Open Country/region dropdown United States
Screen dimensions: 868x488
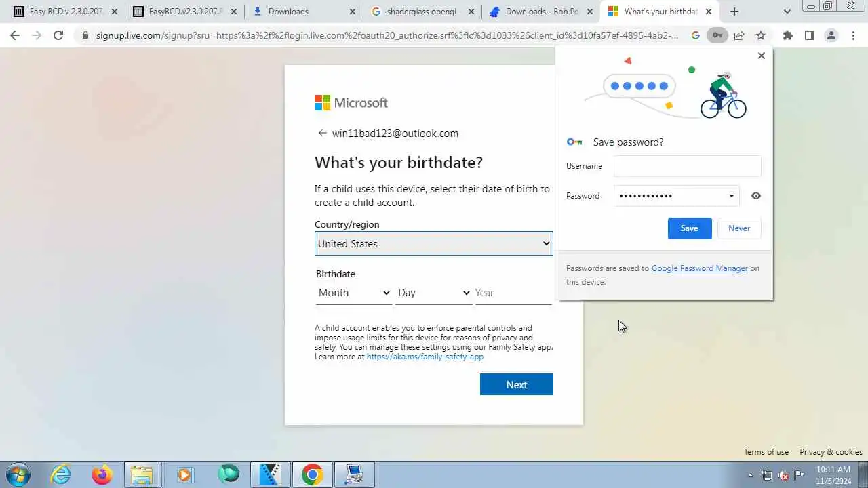pos(433,243)
